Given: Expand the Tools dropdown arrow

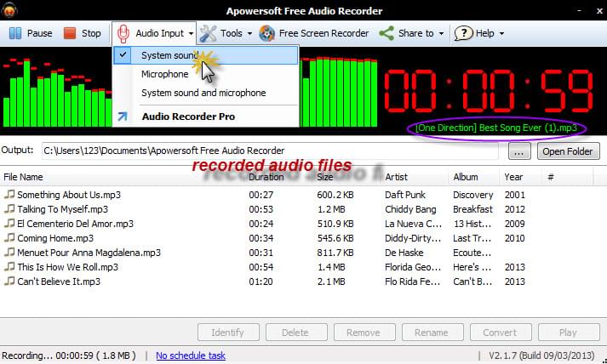Looking at the screenshot, I should point(250,34).
